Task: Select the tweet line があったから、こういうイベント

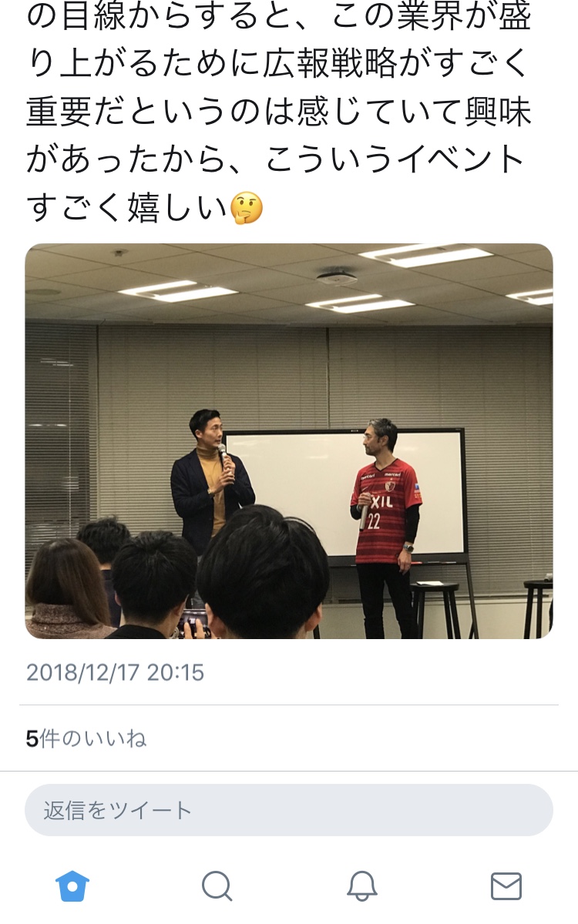Action: (x=276, y=160)
